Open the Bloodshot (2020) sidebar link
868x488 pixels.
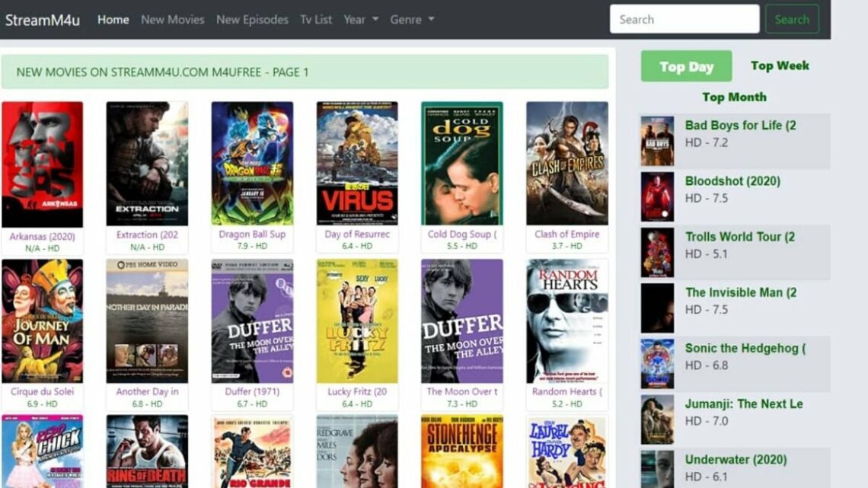coord(733,181)
